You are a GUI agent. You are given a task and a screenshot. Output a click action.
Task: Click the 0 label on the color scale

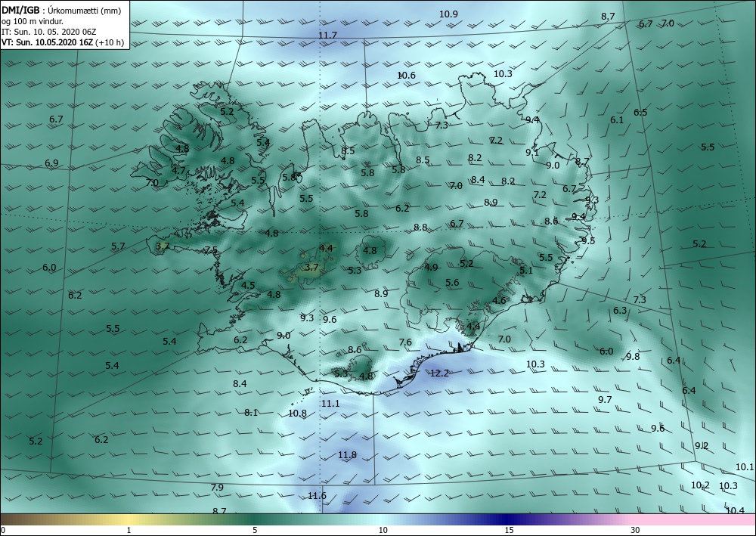pyautogui.click(x=3, y=530)
